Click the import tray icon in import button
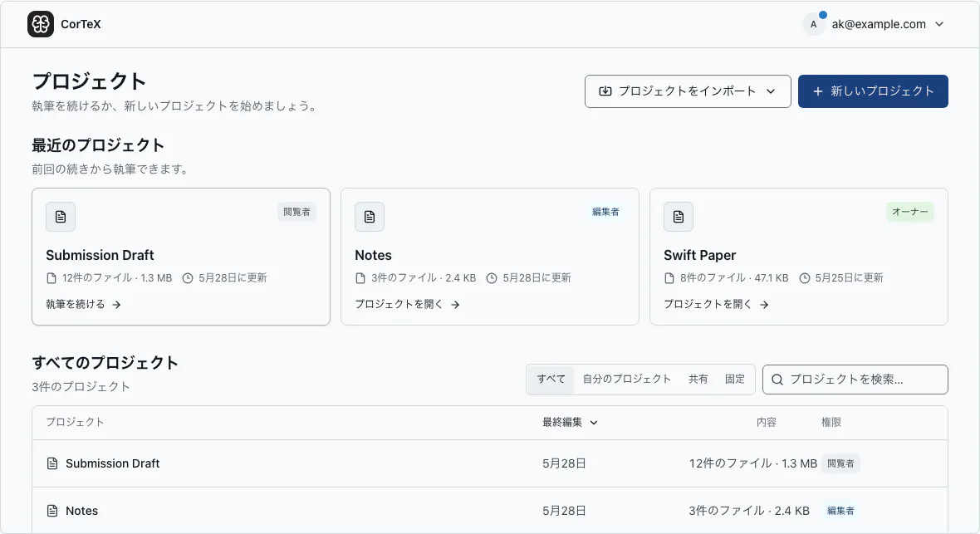 pos(605,91)
